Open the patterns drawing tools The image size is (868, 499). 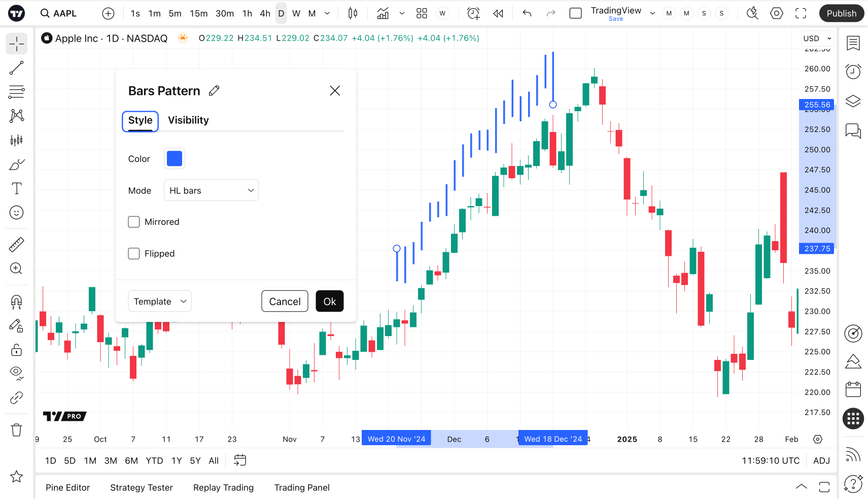pos(17,116)
